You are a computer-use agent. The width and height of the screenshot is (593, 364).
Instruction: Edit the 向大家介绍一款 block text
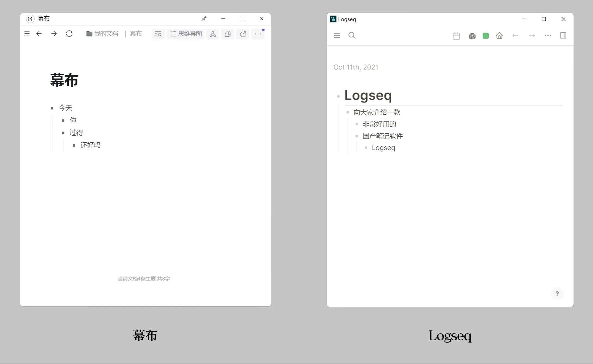(377, 112)
